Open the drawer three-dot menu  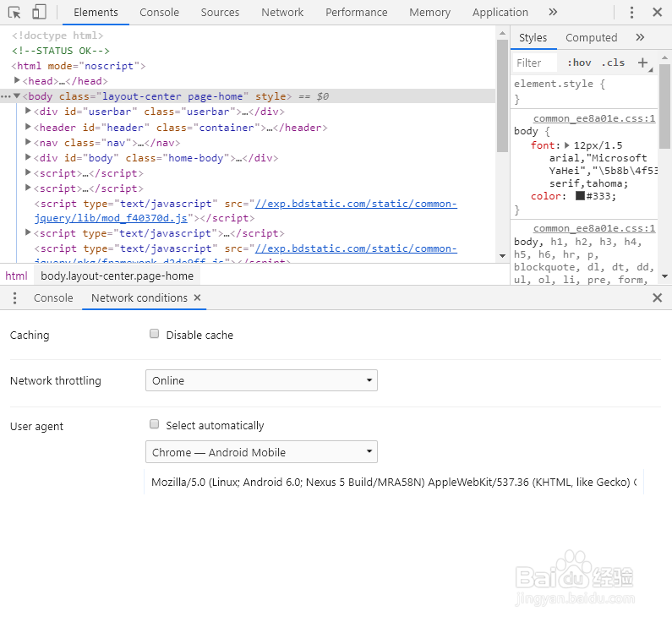click(x=14, y=297)
